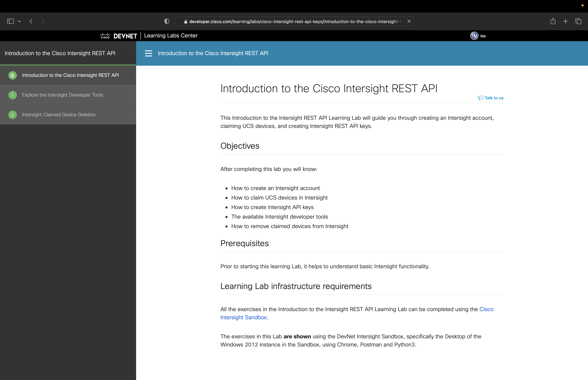Toggle the lab navigation hamburger menu
Viewport: 588px width, 380px height.
[149, 53]
